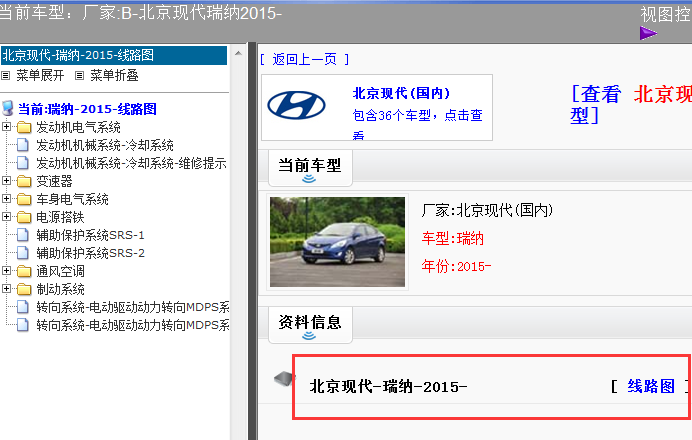Click the left panel scrollbar up arrow
692x440 pixels.
(x=238, y=53)
